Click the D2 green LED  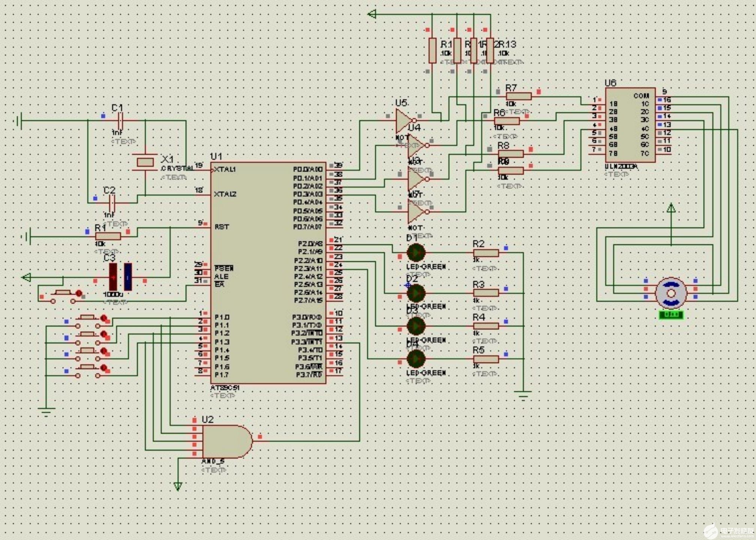coord(416,293)
